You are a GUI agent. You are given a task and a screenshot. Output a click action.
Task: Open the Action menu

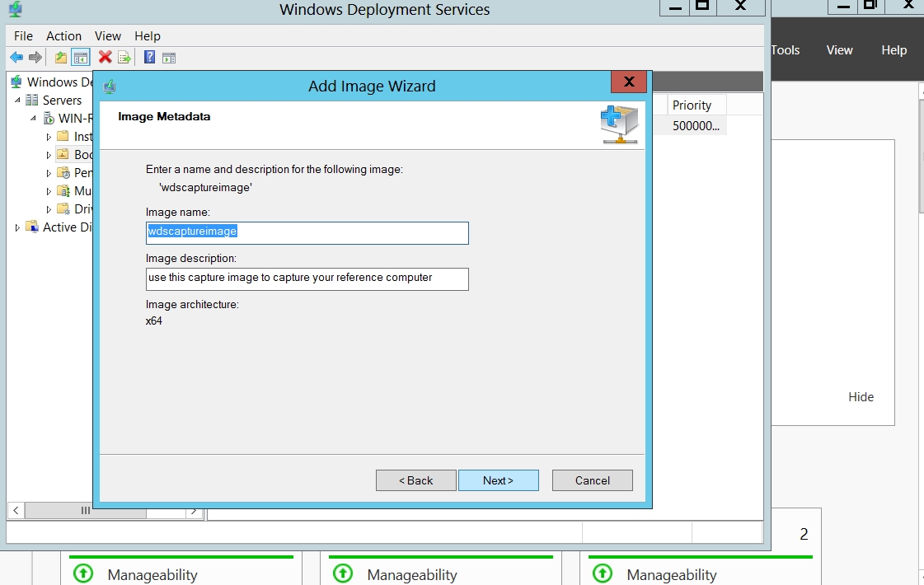pyautogui.click(x=63, y=36)
